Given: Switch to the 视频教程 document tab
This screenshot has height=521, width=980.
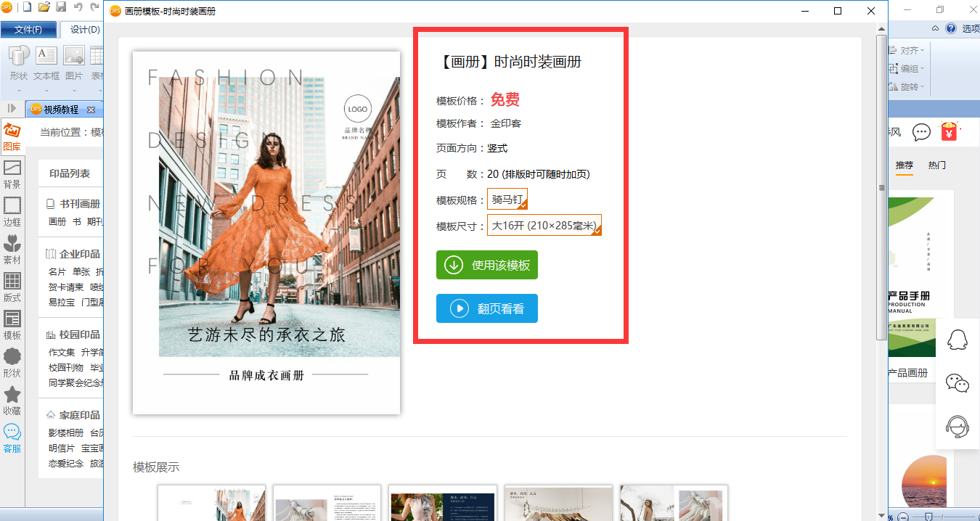Looking at the screenshot, I should (x=60, y=110).
